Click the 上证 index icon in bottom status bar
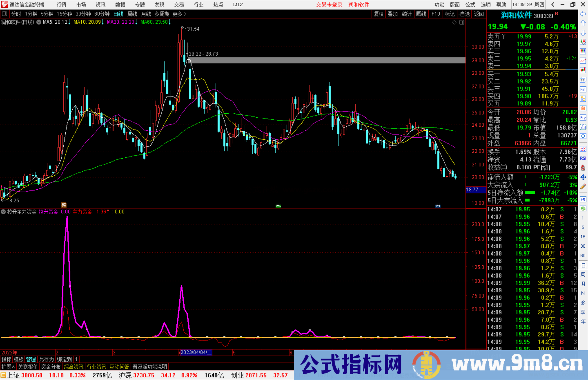 3,375
